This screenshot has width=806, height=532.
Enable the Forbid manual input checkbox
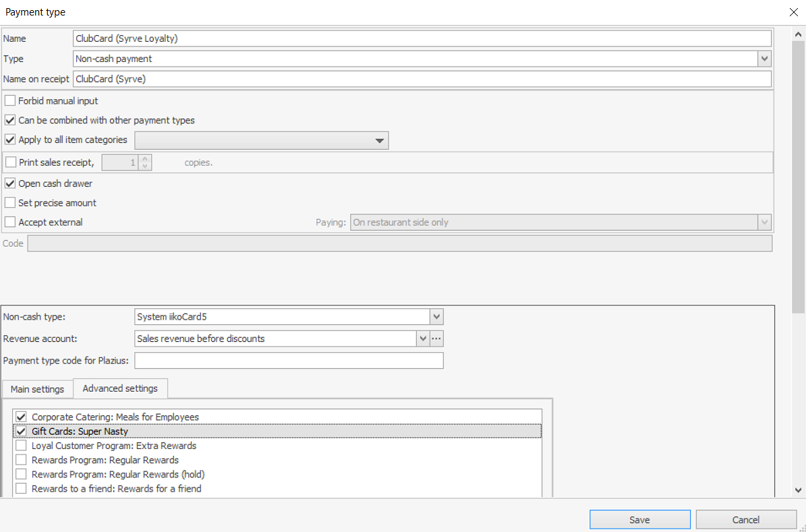click(11, 100)
